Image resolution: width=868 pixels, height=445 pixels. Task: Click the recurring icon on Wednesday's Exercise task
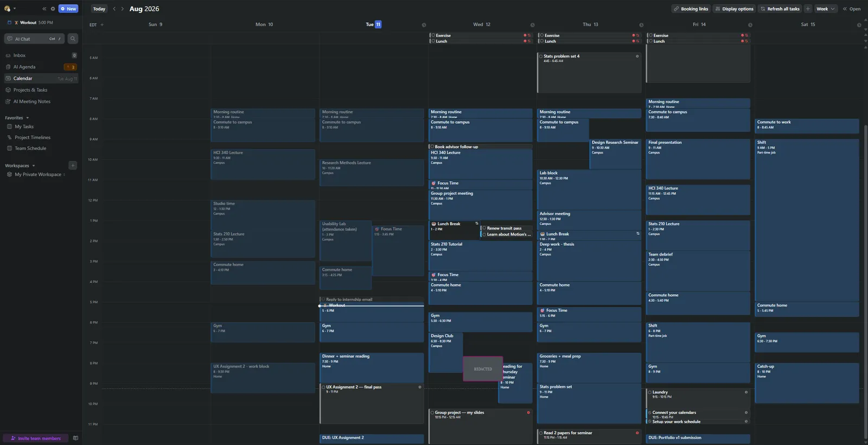[x=529, y=35]
